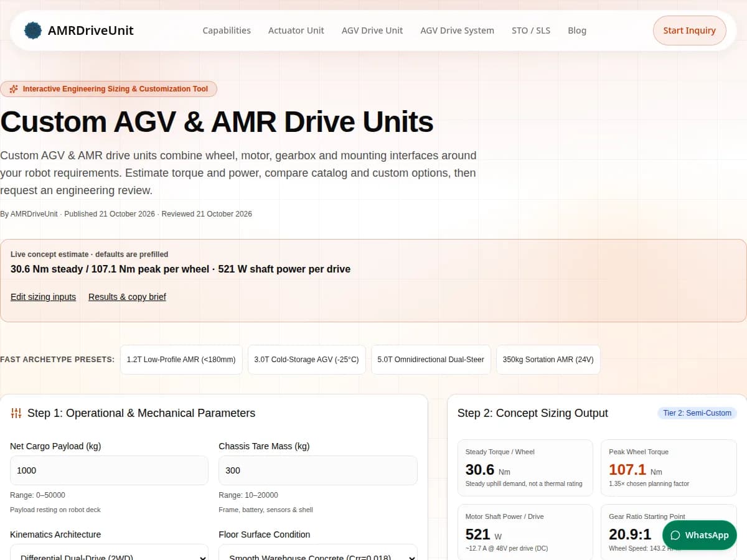This screenshot has width=747, height=560.
Task: Click the Published 21 October 2026 byline
Action: tap(110, 214)
